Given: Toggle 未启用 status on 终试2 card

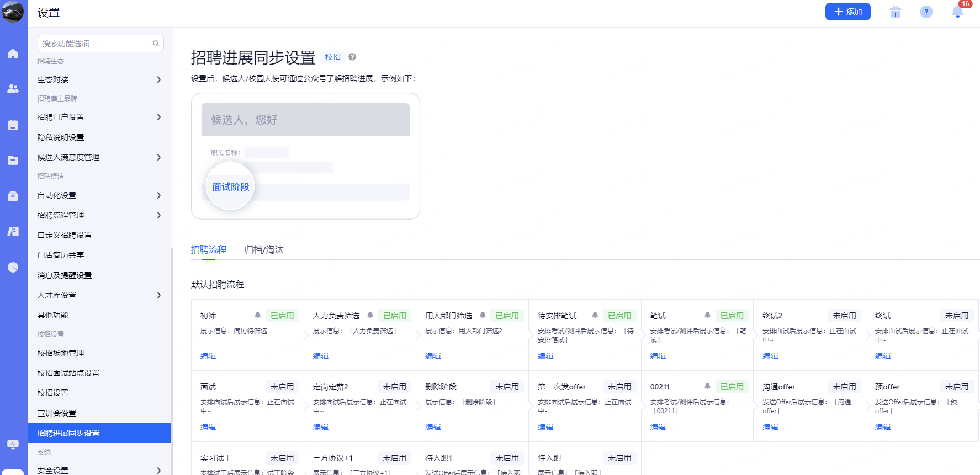Looking at the screenshot, I should tap(844, 316).
